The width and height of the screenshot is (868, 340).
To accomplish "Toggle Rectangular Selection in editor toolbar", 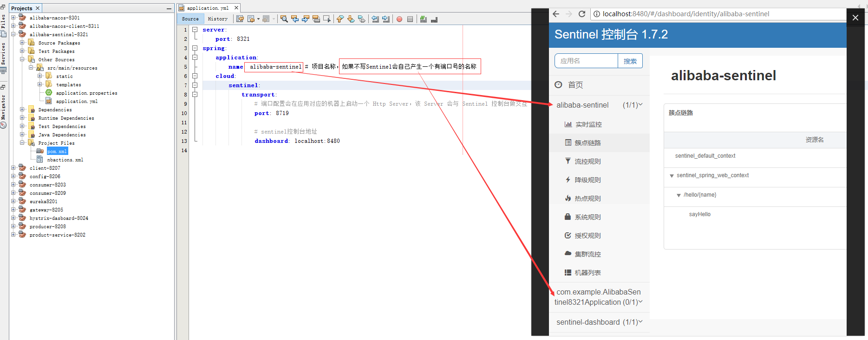I will point(327,19).
